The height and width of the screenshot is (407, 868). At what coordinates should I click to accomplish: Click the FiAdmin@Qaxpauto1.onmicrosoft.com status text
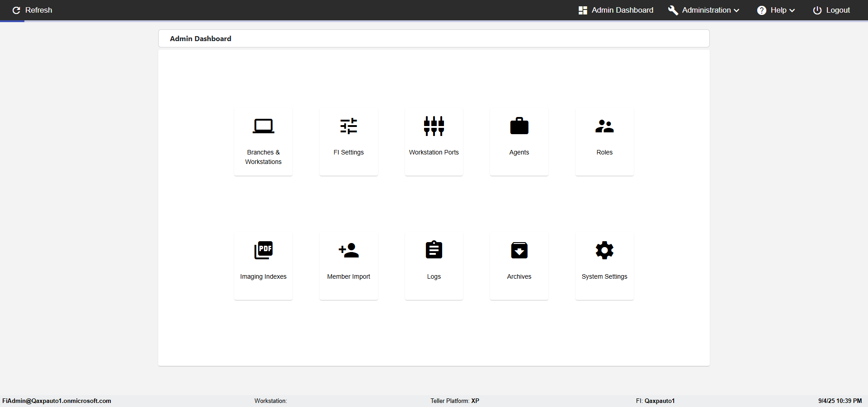[57, 401]
